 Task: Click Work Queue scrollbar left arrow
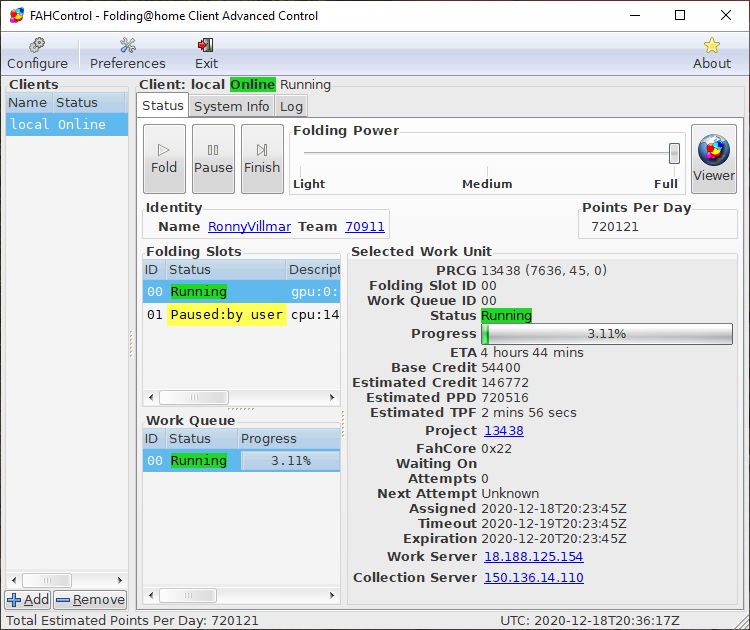click(151, 595)
